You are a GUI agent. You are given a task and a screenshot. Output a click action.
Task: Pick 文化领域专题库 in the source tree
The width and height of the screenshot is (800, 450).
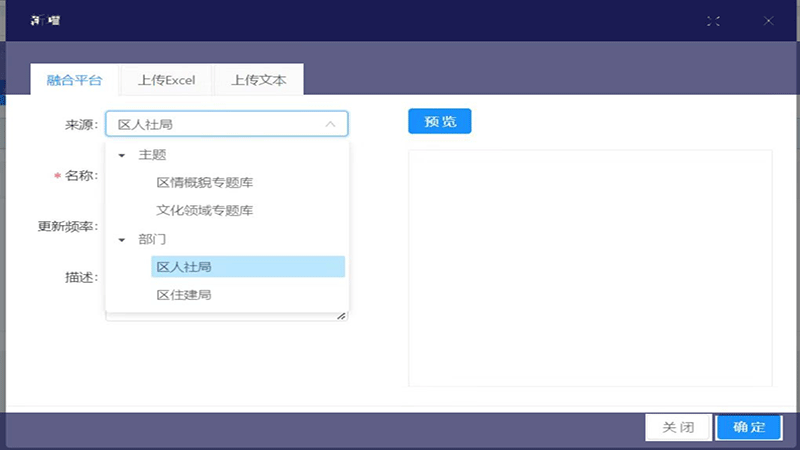click(204, 211)
